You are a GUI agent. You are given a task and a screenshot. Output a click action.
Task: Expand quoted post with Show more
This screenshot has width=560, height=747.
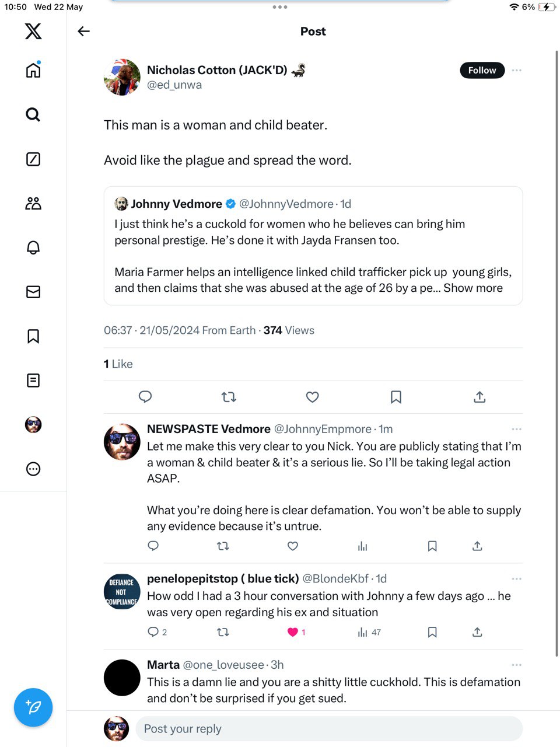[x=473, y=288]
